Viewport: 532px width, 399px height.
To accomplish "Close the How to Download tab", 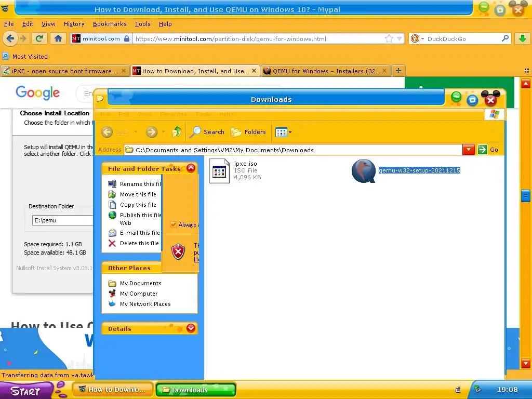I will (x=254, y=71).
